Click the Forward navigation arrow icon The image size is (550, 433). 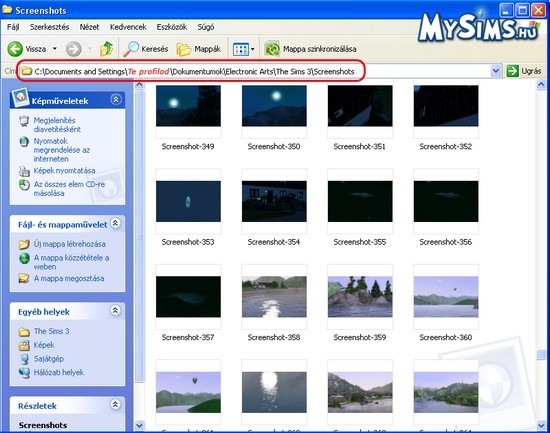coord(74,49)
